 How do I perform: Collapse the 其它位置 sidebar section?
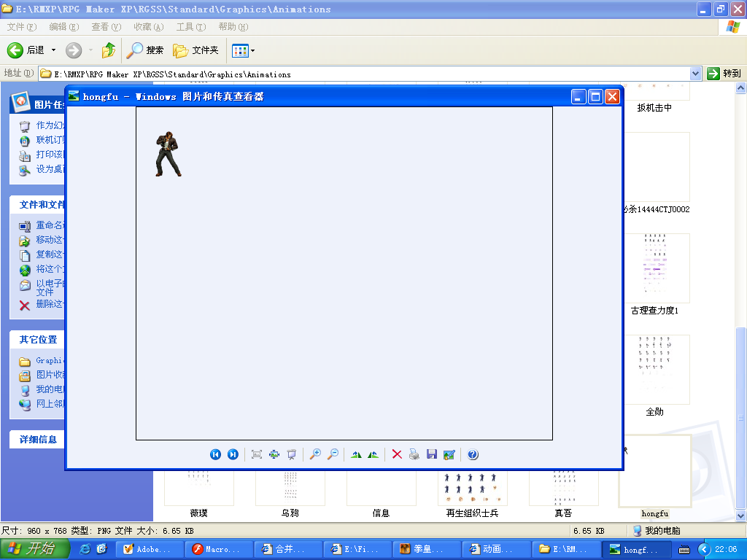click(38, 340)
